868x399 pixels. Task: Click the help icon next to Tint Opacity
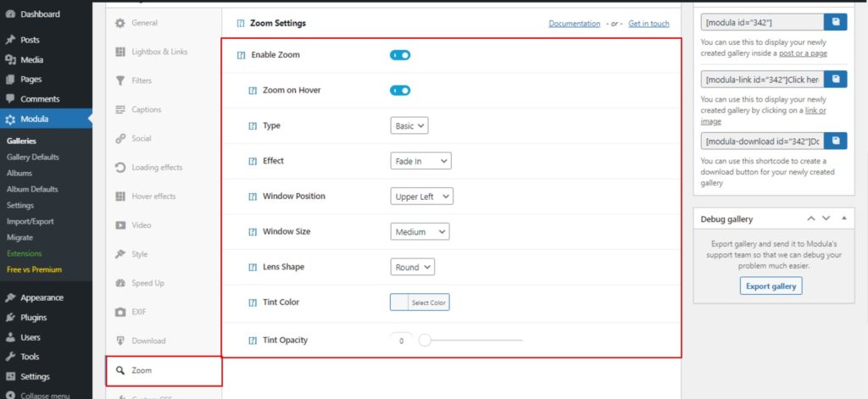(x=252, y=341)
